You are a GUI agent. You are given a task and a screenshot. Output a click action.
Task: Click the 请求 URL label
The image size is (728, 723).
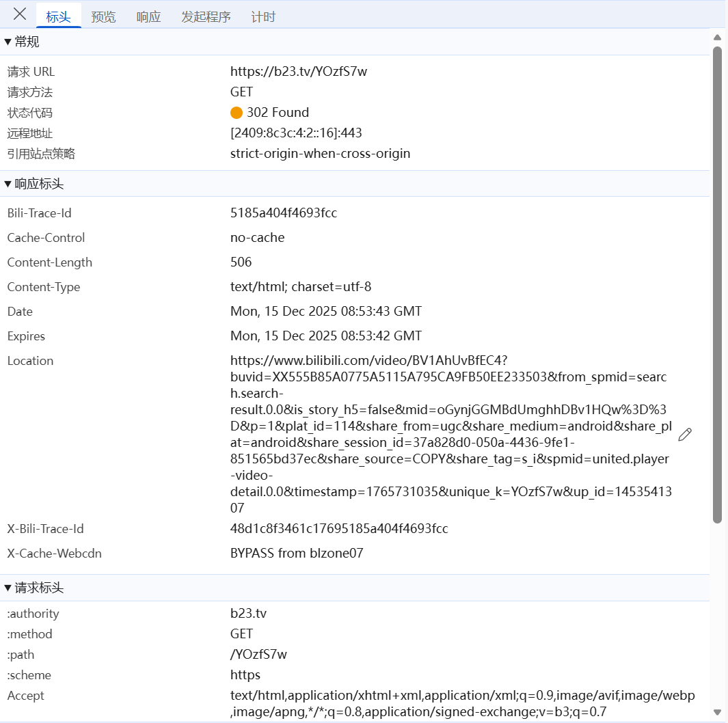coord(31,72)
